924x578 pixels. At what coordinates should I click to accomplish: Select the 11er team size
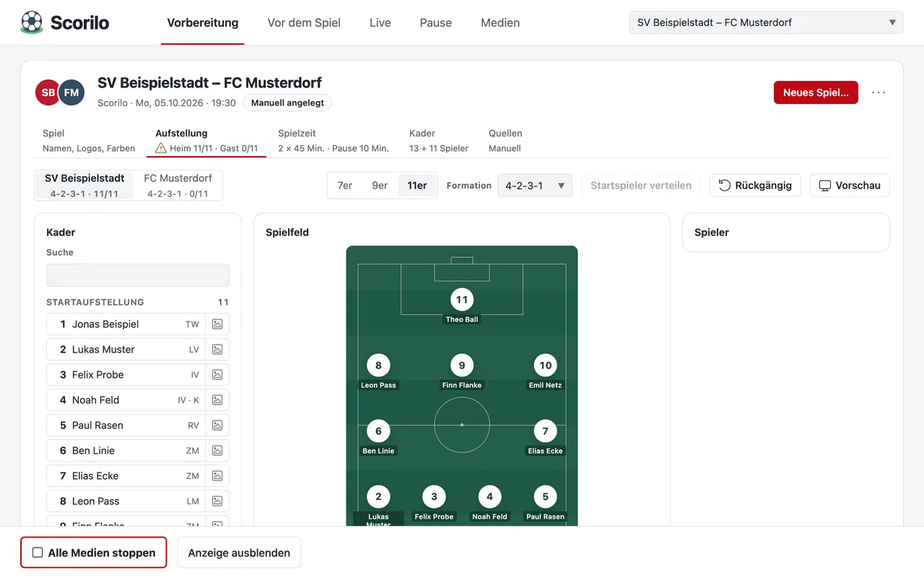point(417,186)
